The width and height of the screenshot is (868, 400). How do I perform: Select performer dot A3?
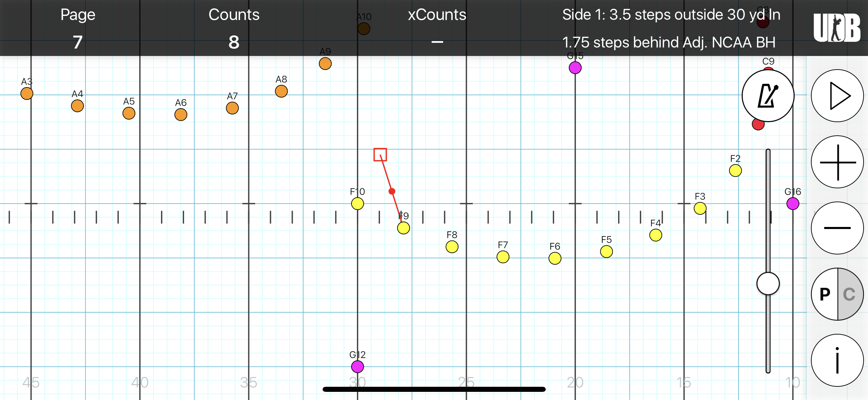27,94
